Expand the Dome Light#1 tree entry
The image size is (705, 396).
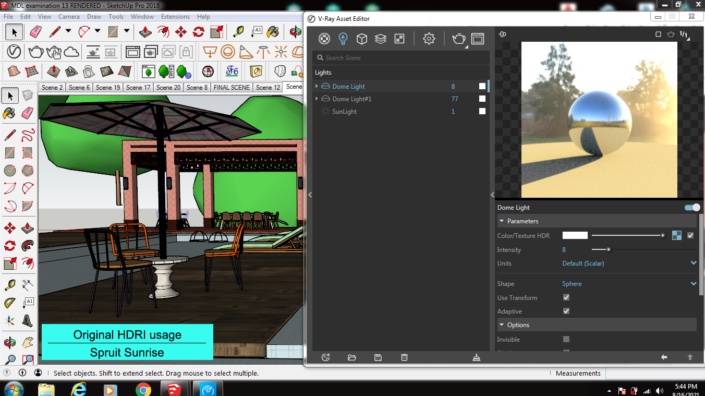coord(317,99)
